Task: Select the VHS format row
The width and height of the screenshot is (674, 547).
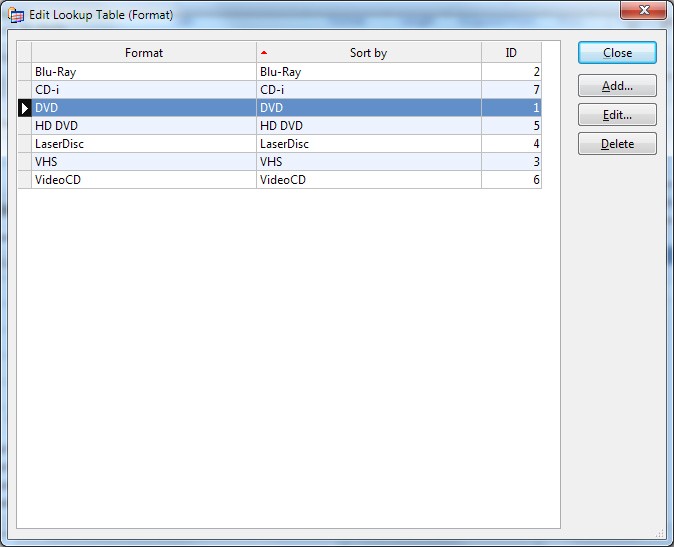Action: coord(144,162)
